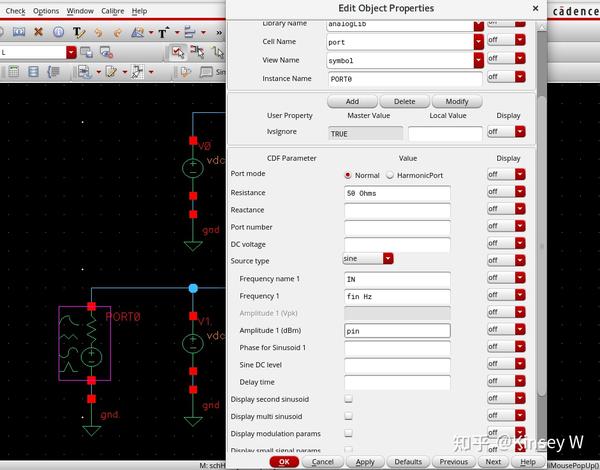Image resolution: width=600 pixels, height=470 pixels.
Task: Open the Display dropdown for Frequency 1
Action: coord(506,295)
